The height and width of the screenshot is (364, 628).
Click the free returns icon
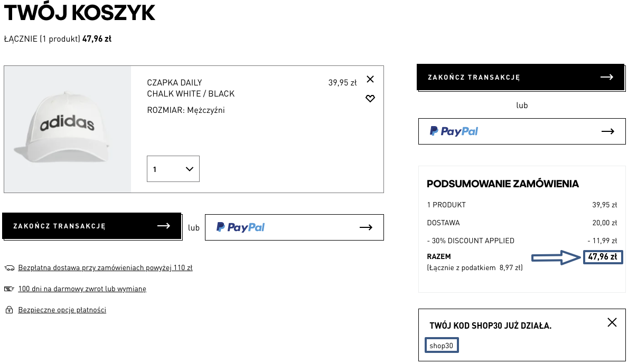9,289
